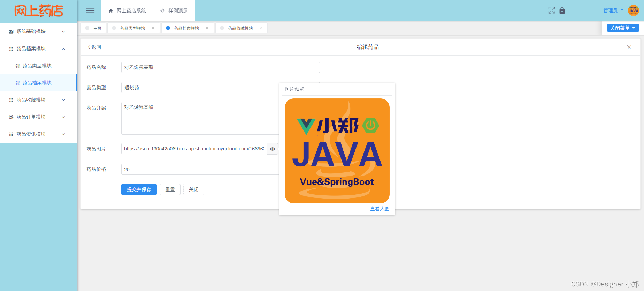This screenshot has width=644, height=291.
Task: Click the 关闭 button below the form
Action: 194,189
